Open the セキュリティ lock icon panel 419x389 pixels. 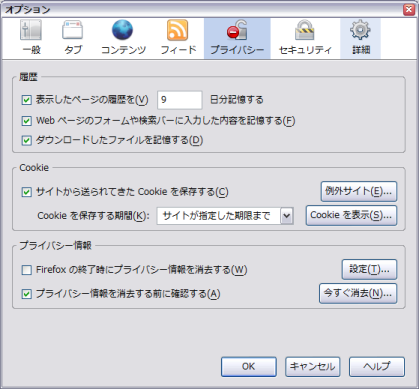305,38
